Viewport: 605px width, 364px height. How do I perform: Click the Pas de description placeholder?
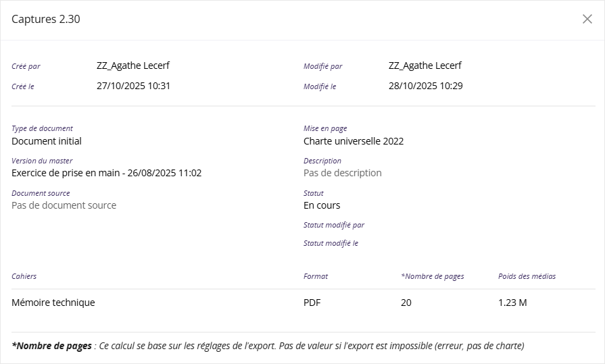pyautogui.click(x=343, y=173)
